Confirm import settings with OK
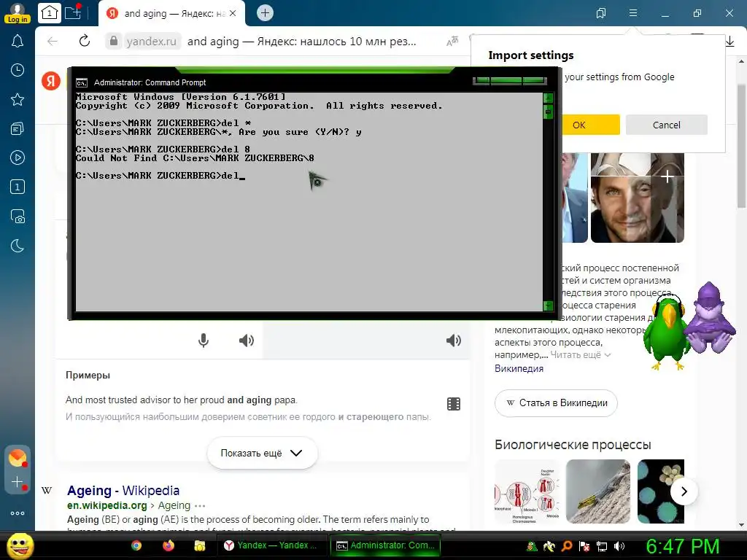Image resolution: width=747 pixels, height=560 pixels. [589, 125]
